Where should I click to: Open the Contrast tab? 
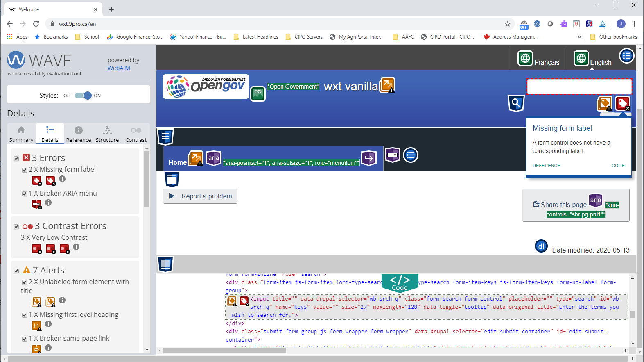[x=136, y=134]
